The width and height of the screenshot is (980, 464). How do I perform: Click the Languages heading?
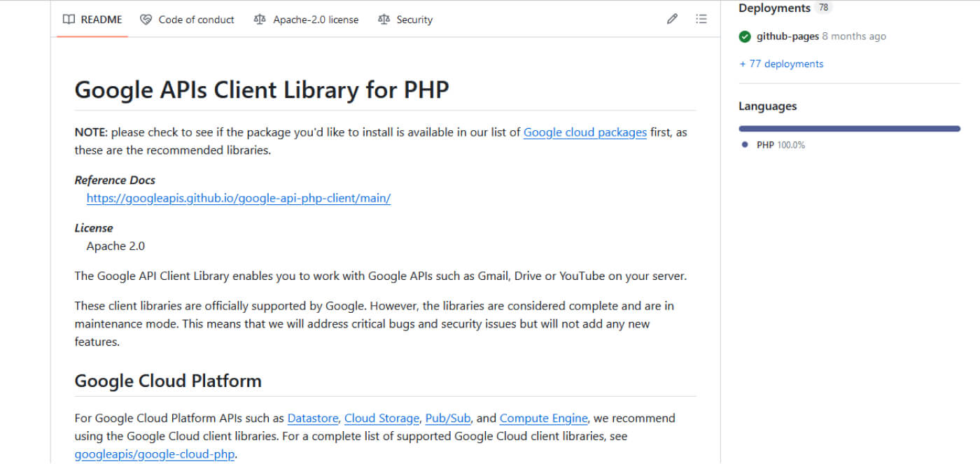768,106
